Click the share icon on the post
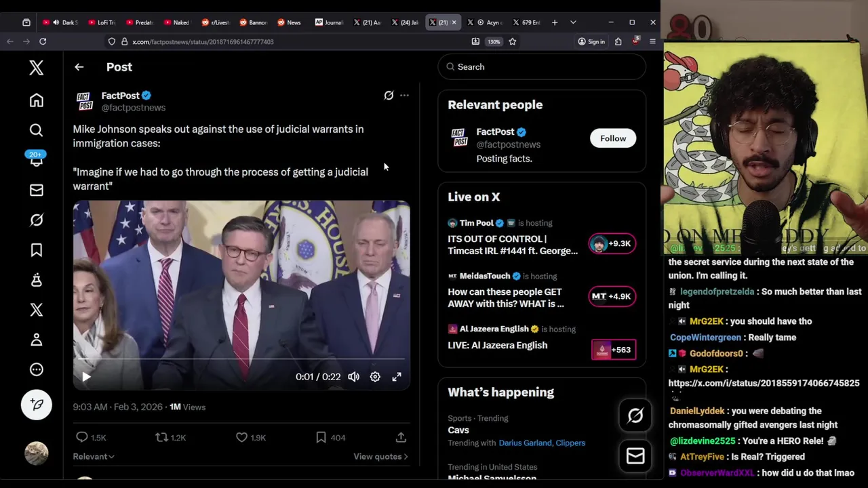 click(x=401, y=437)
